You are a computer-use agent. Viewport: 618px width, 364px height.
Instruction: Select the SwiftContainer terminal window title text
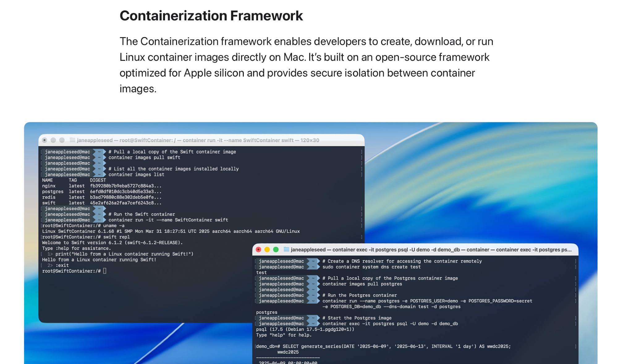click(x=198, y=140)
